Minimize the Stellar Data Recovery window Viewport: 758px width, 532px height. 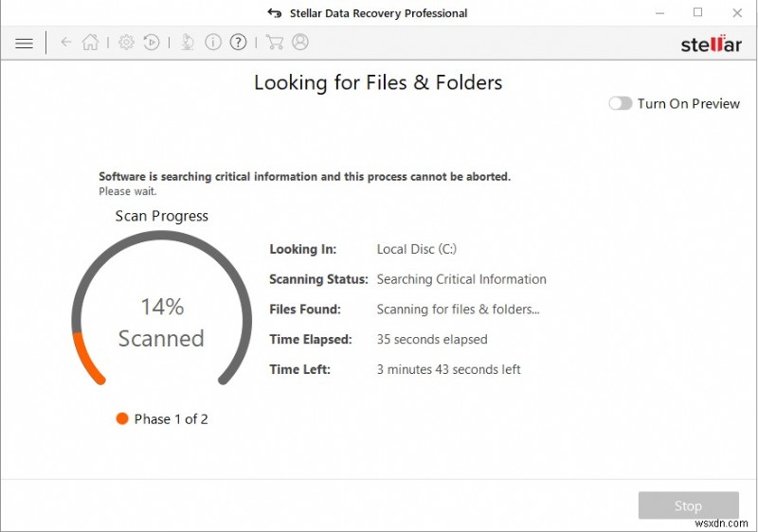pos(659,13)
